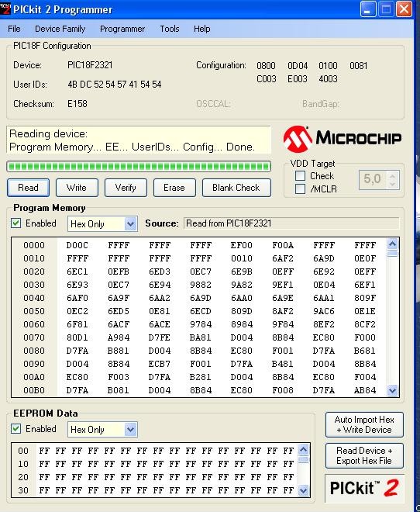Click EEPROM row address 20

pos(23,477)
